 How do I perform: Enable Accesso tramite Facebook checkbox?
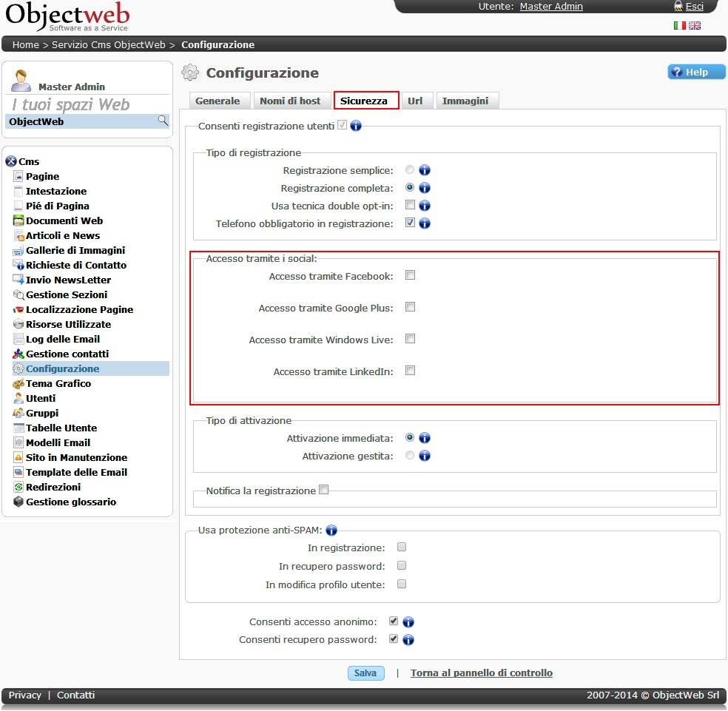(410, 275)
